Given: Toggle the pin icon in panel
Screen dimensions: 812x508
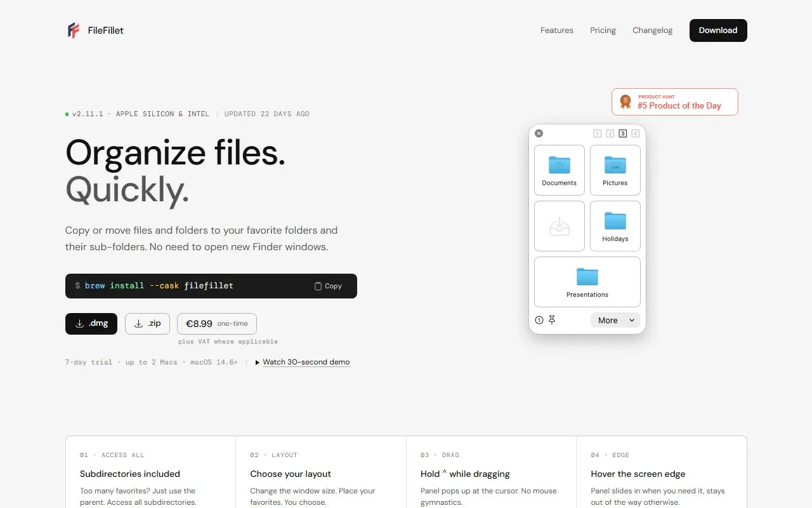Looking at the screenshot, I should click(x=552, y=320).
